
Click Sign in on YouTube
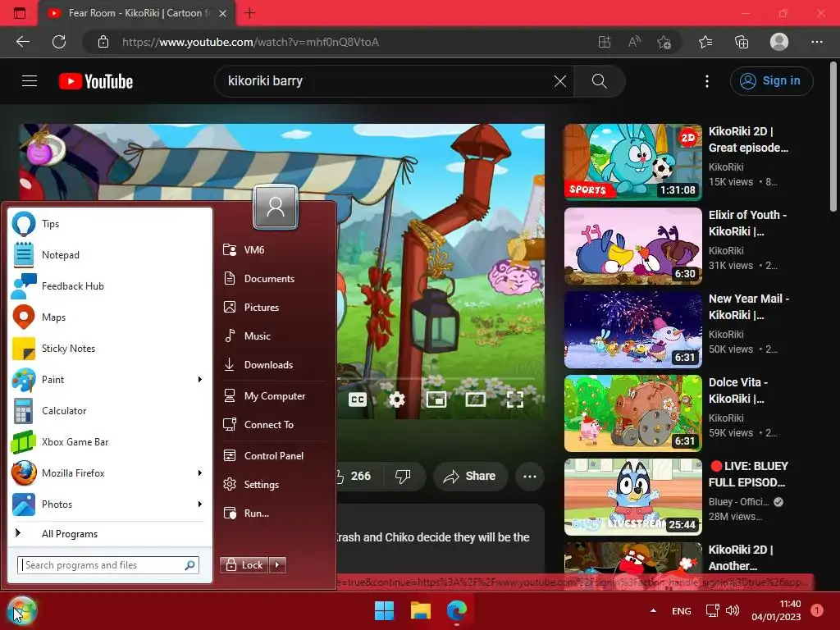[x=771, y=81]
